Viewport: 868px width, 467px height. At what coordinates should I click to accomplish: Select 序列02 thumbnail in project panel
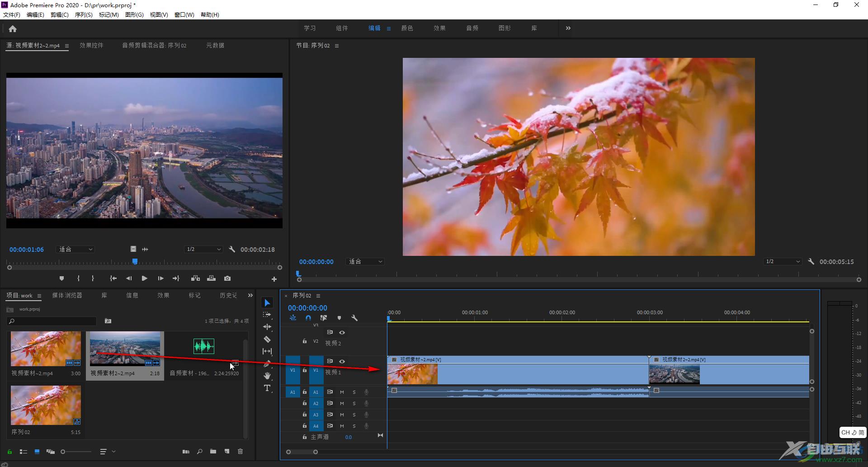[46, 405]
